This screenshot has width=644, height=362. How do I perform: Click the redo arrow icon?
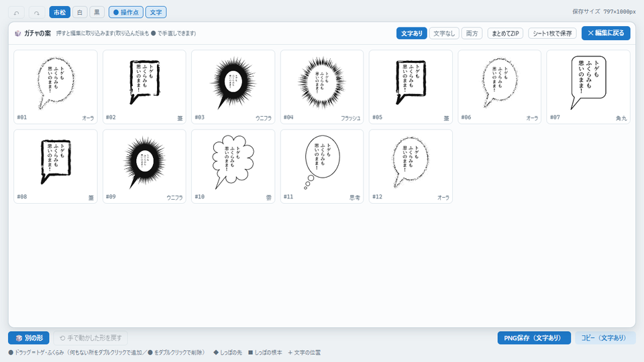(36, 12)
